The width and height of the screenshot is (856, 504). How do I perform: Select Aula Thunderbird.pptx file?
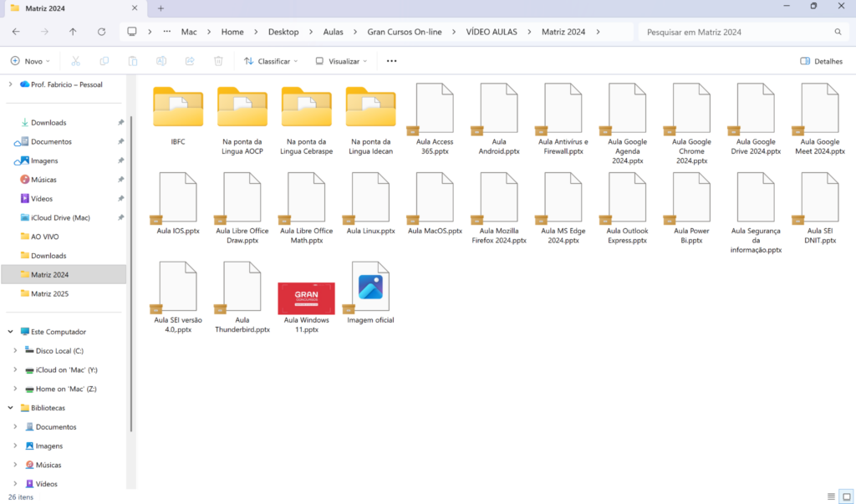click(242, 297)
